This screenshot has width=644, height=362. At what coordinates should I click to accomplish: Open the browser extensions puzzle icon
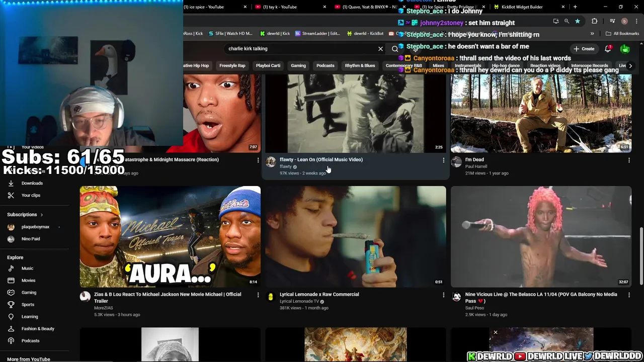pyautogui.click(x=595, y=21)
